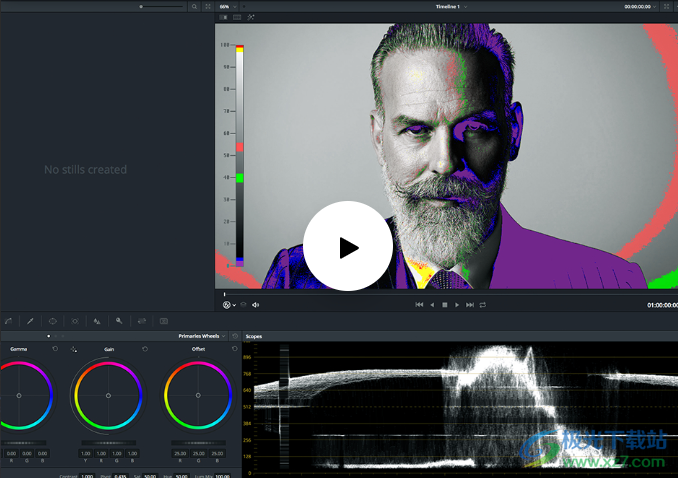Image resolution: width=678 pixels, height=478 pixels.
Task: Click the viewer jog scrub bar playhead
Action: pyautogui.click(x=224, y=294)
